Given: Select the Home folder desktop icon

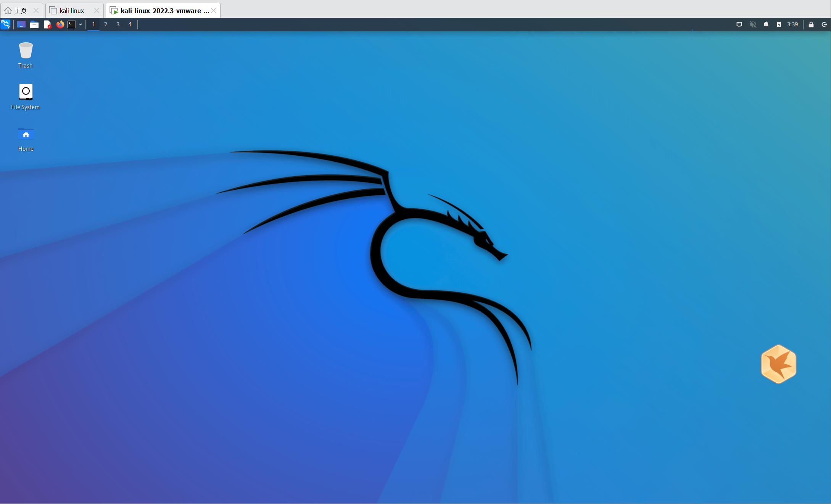Looking at the screenshot, I should [26, 139].
